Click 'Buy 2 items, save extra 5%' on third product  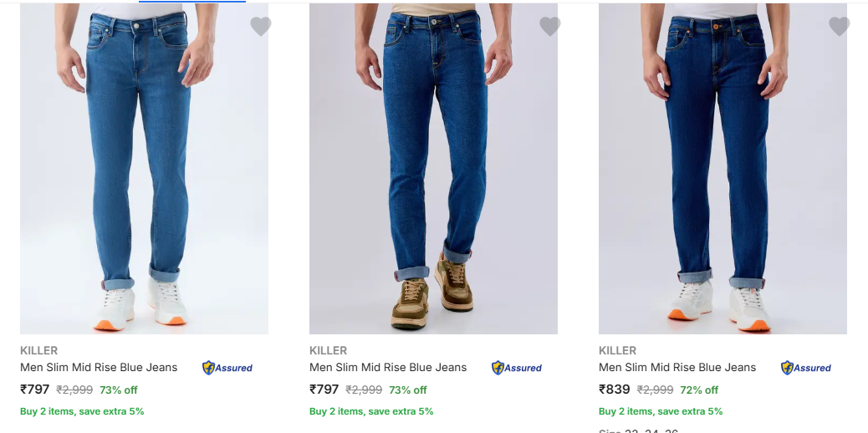[661, 411]
